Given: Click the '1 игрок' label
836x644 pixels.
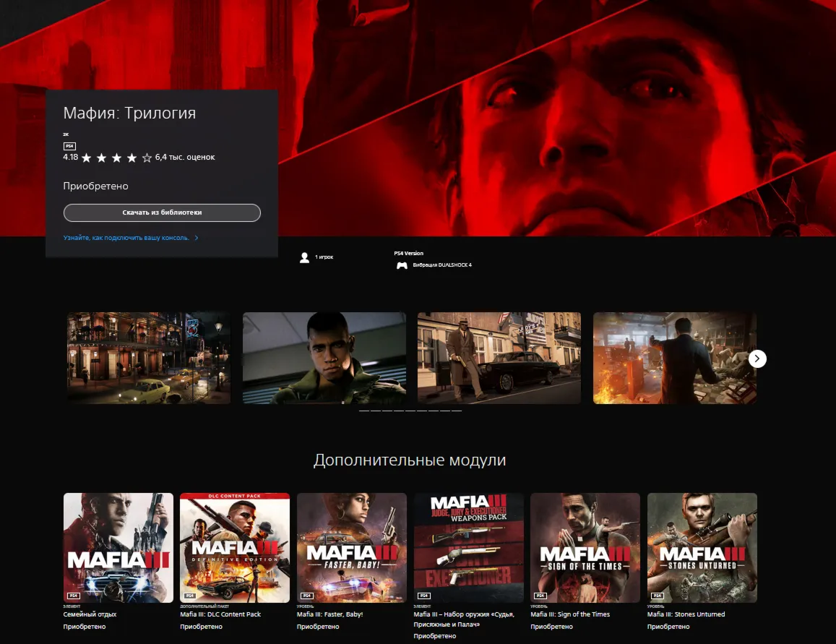Looking at the screenshot, I should pyautogui.click(x=324, y=257).
